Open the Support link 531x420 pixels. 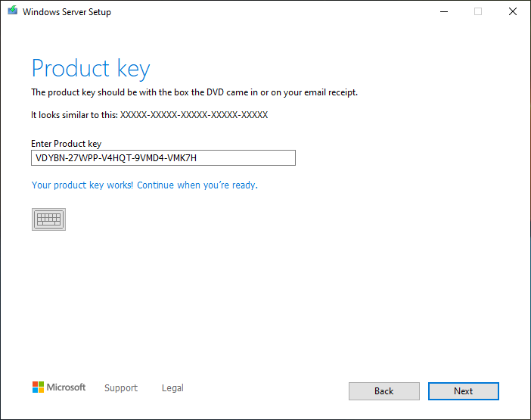coord(121,388)
